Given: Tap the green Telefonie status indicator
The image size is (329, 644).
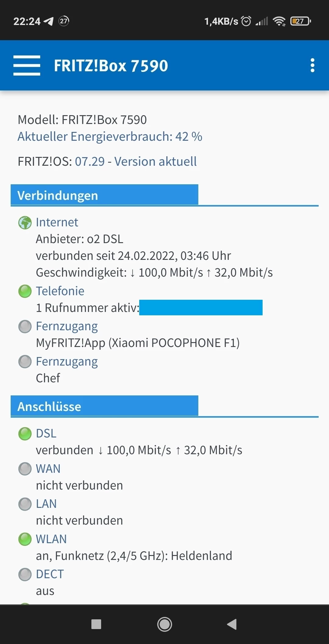Looking at the screenshot, I should pyautogui.click(x=25, y=291).
